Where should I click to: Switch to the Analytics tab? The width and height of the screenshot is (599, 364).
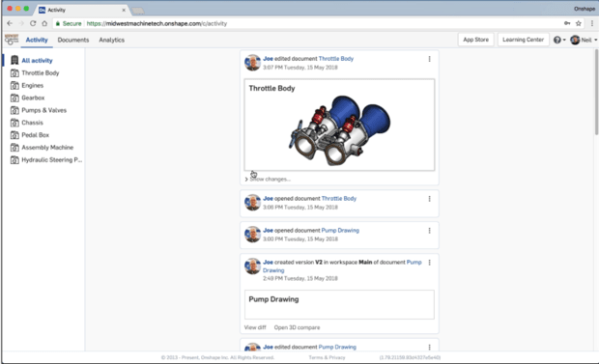[111, 40]
